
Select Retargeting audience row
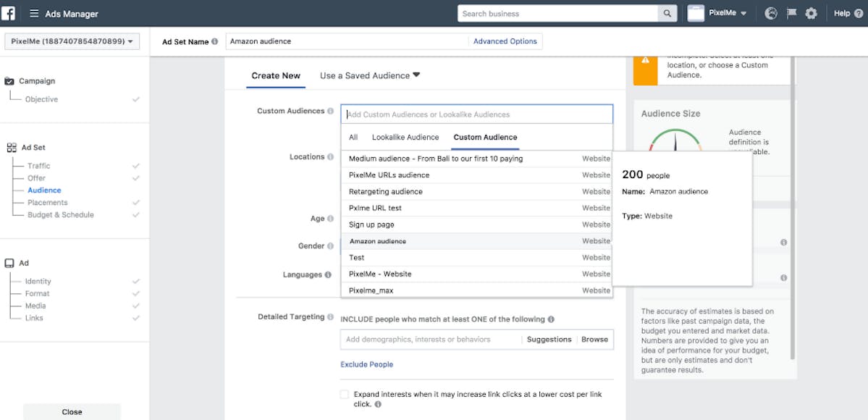tap(476, 192)
